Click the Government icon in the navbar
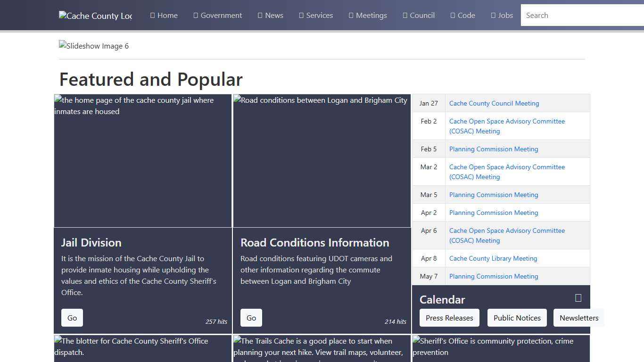Viewport: 644px width, 362px height. (195, 15)
